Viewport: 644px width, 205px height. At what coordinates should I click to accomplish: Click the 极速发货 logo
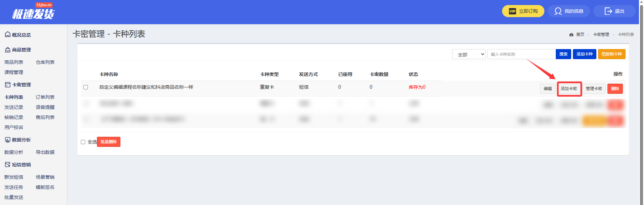(x=33, y=13)
